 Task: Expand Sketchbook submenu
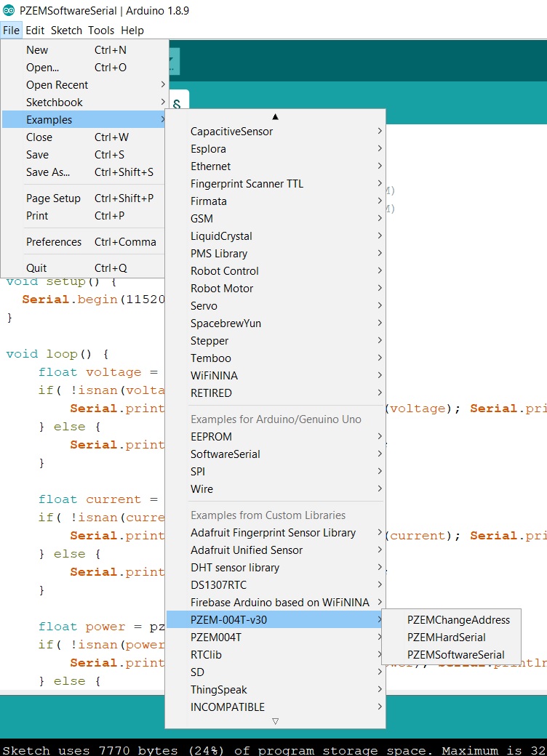tap(84, 102)
